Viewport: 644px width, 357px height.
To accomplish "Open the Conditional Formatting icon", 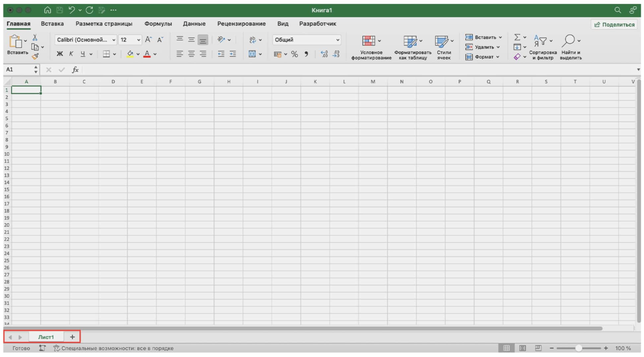I will pyautogui.click(x=368, y=41).
